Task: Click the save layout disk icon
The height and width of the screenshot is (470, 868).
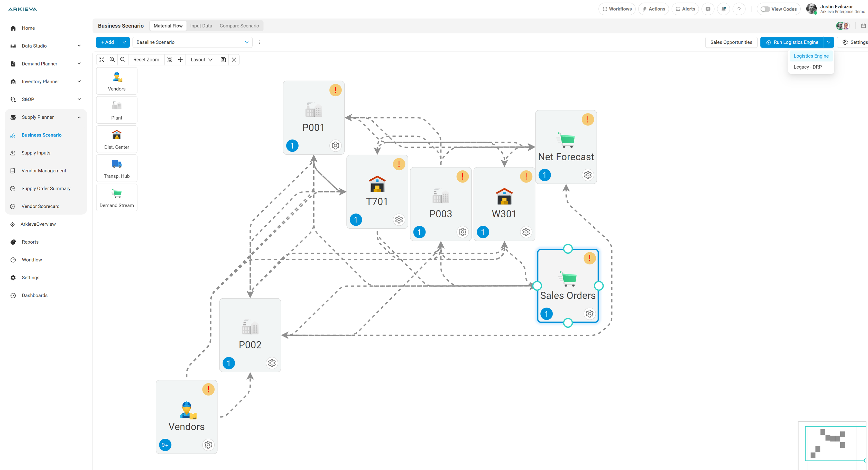Action: click(x=223, y=60)
